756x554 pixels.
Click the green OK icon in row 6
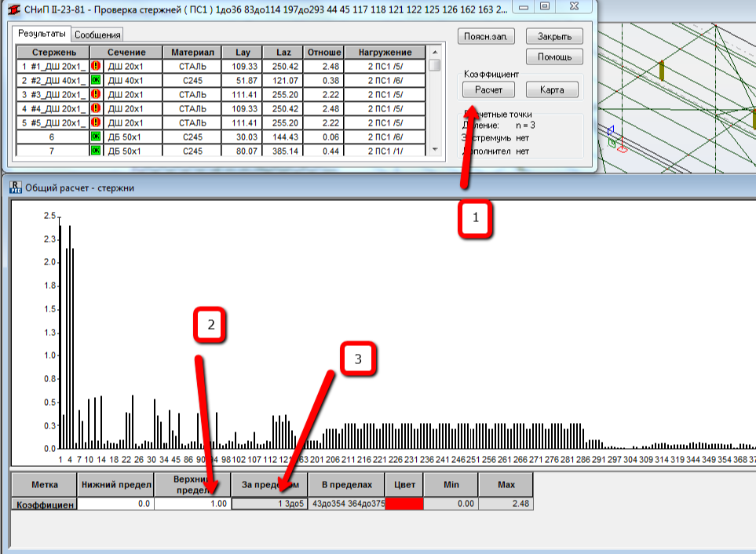click(x=96, y=137)
